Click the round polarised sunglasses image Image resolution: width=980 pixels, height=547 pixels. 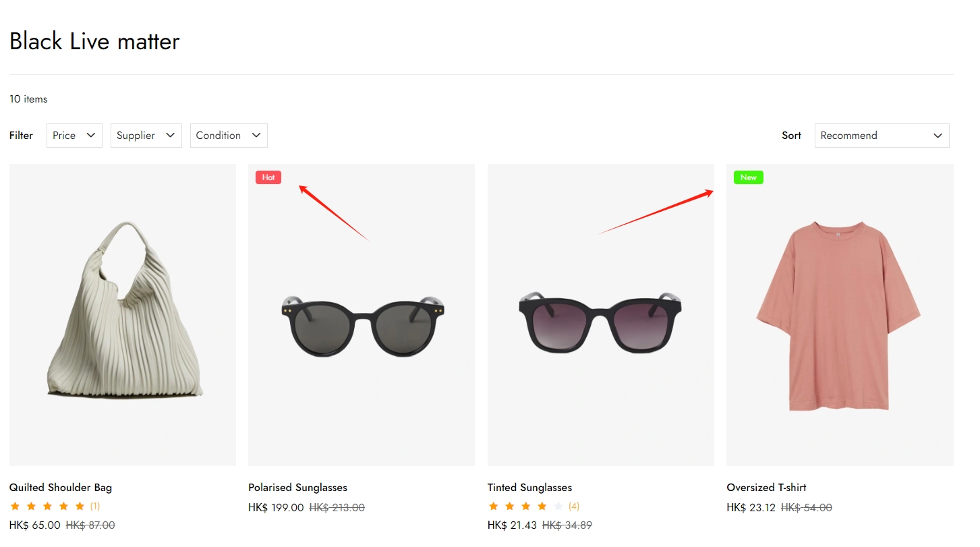(x=362, y=326)
